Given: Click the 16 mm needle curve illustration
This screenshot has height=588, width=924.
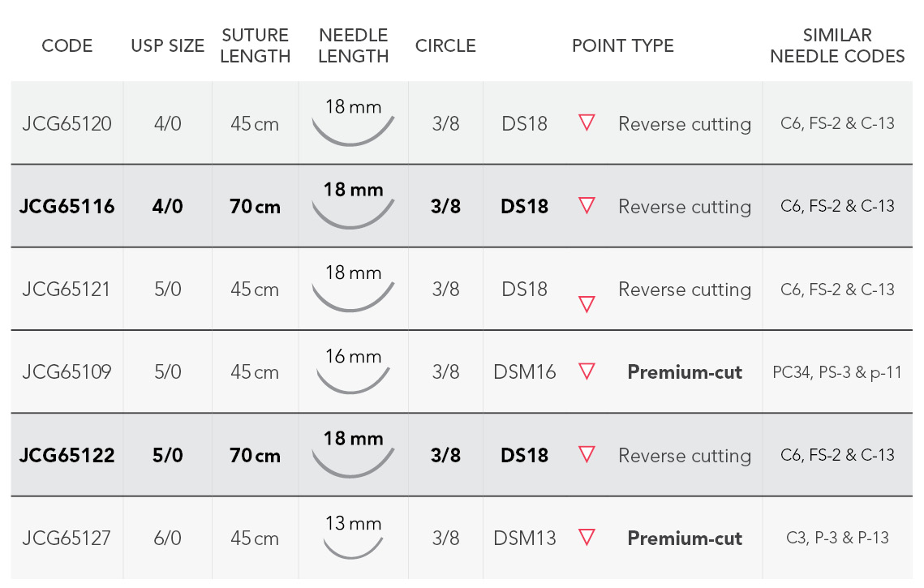Looking at the screenshot, I should (x=352, y=380).
